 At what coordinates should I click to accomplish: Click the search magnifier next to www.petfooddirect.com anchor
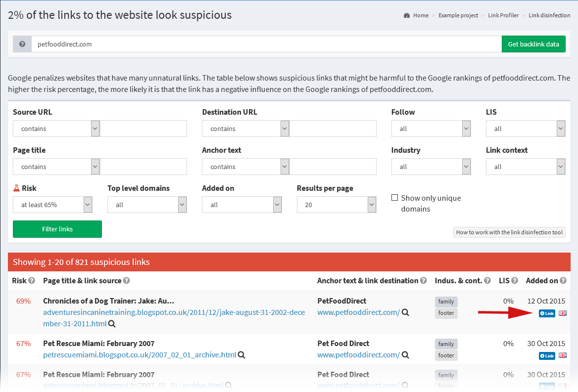405,312
